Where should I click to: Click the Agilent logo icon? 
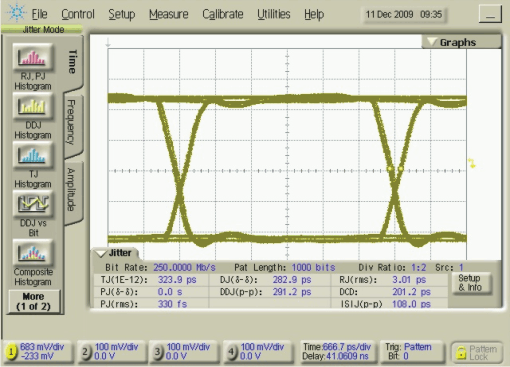(x=16, y=13)
